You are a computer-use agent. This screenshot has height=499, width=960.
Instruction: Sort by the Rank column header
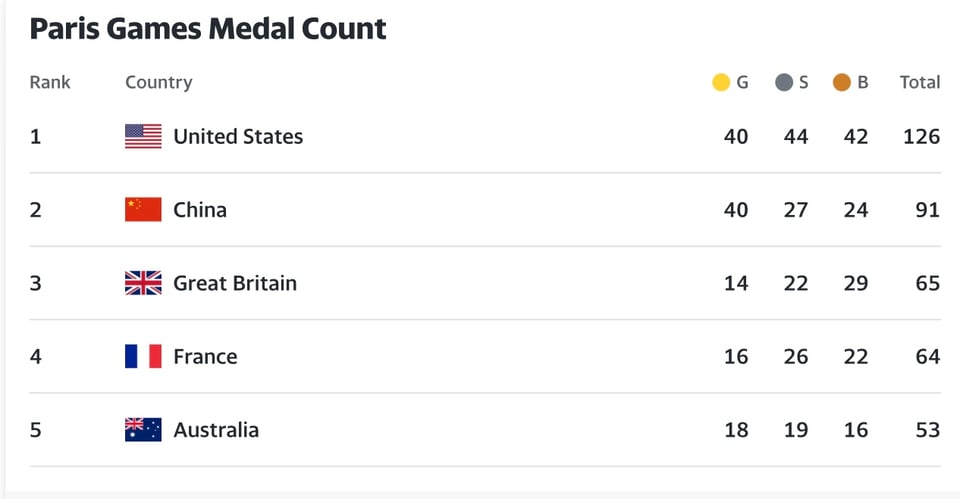coord(50,83)
